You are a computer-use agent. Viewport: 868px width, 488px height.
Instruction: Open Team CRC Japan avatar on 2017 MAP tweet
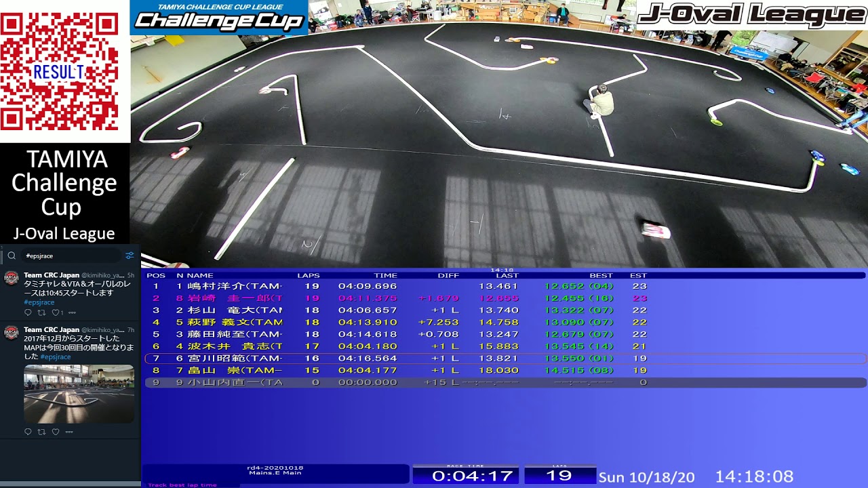click(x=12, y=333)
